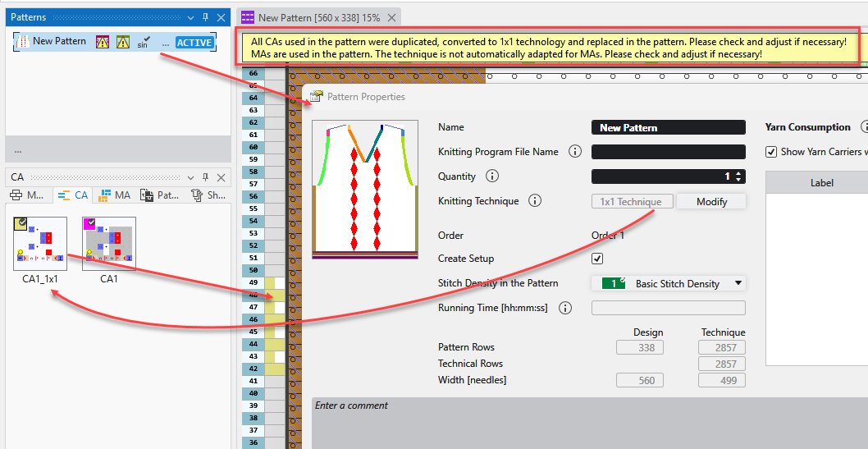Select the CA1 thumbnail
The image size is (868, 449).
109,243
